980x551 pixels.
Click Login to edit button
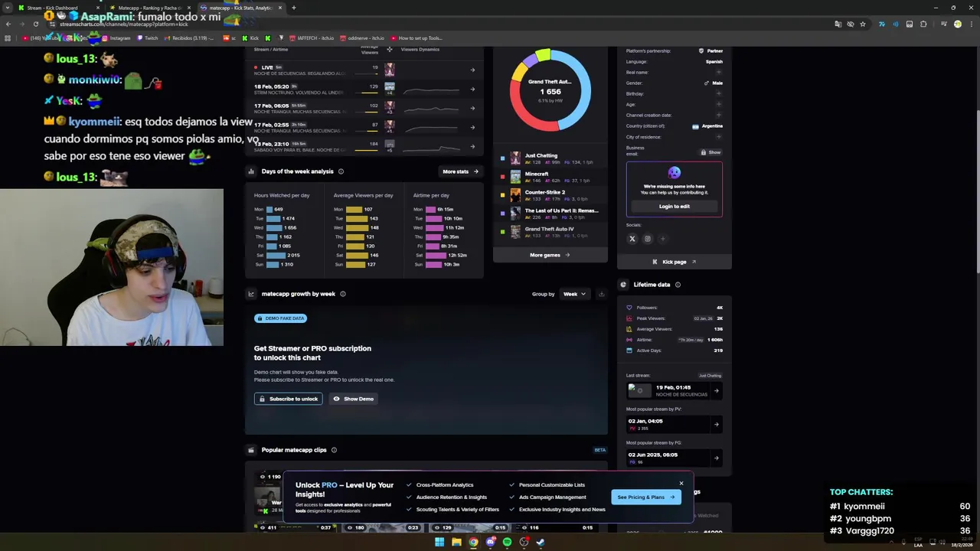pyautogui.click(x=675, y=206)
